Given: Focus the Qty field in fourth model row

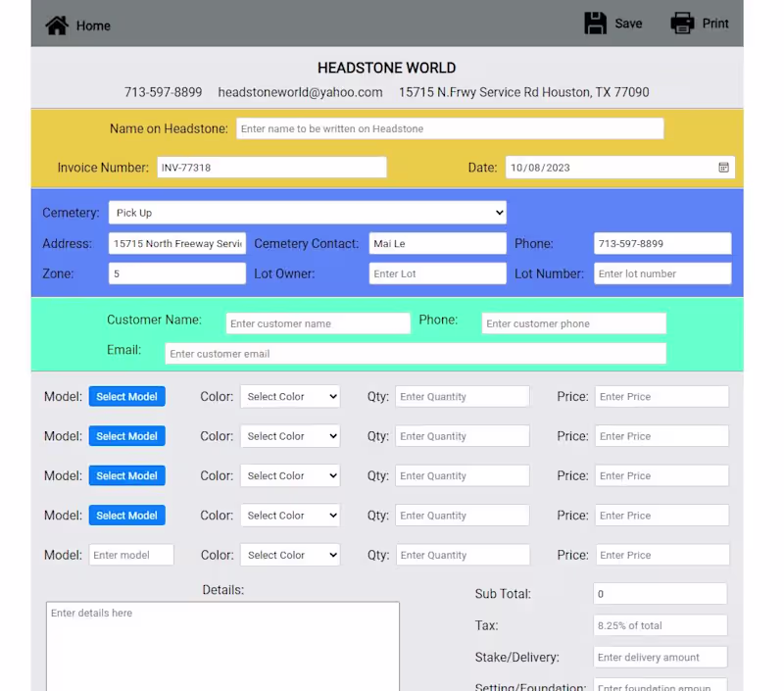Looking at the screenshot, I should (463, 515).
